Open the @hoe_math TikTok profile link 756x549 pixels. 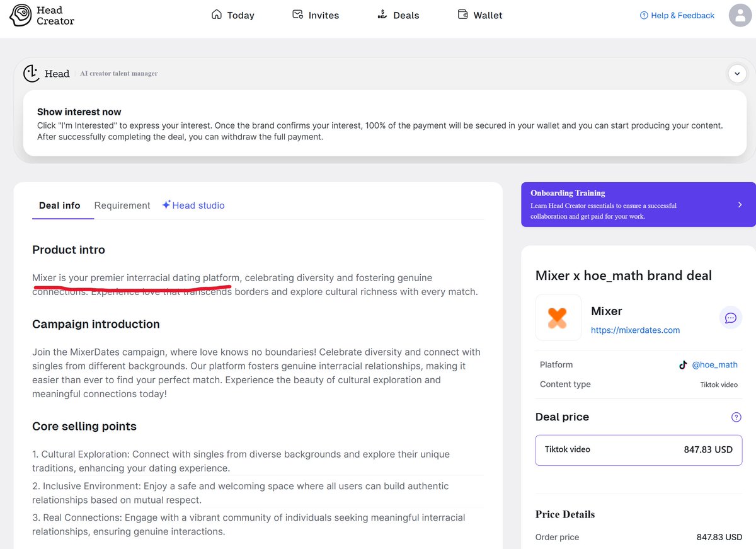[714, 365]
